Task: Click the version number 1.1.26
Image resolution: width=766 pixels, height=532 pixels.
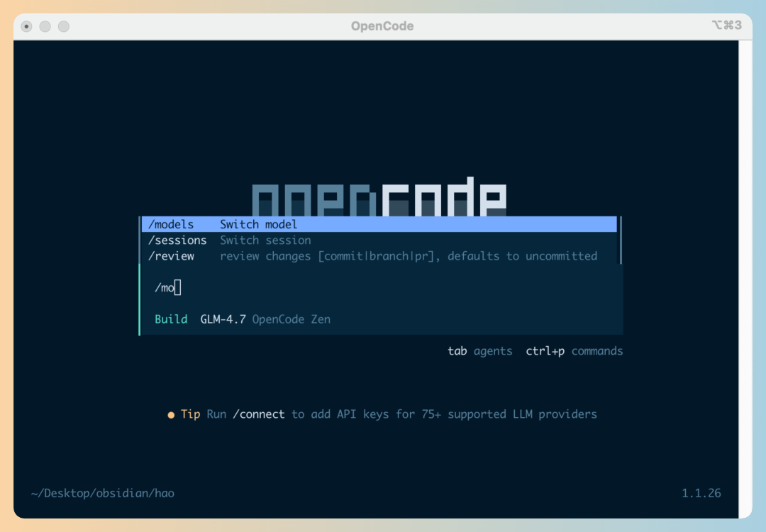Action: (x=701, y=493)
